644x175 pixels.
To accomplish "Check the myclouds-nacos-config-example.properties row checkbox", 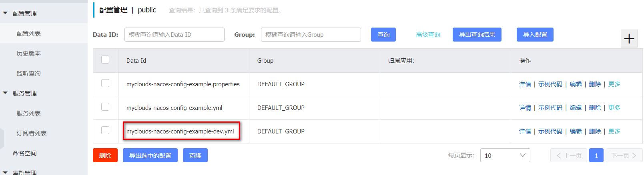I will 105,83.
